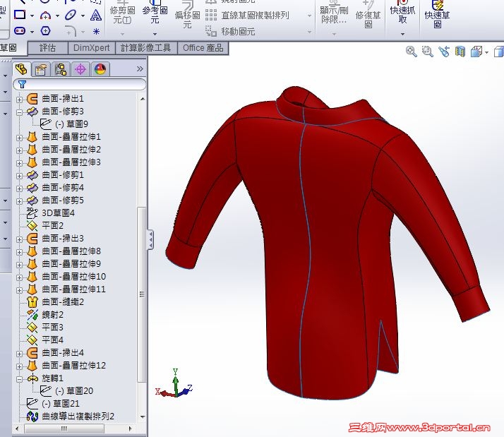Select the 平面2 plane feature
This screenshot has width=504, height=437.
pos(53,226)
